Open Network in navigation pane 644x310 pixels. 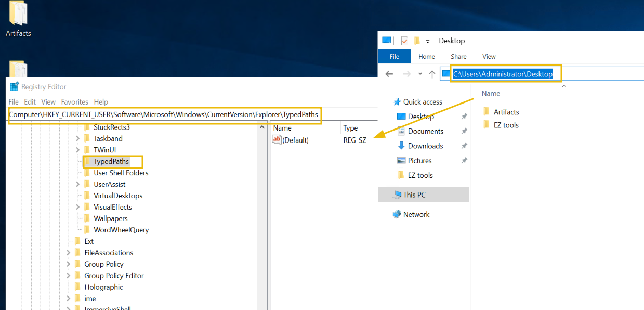(x=416, y=214)
